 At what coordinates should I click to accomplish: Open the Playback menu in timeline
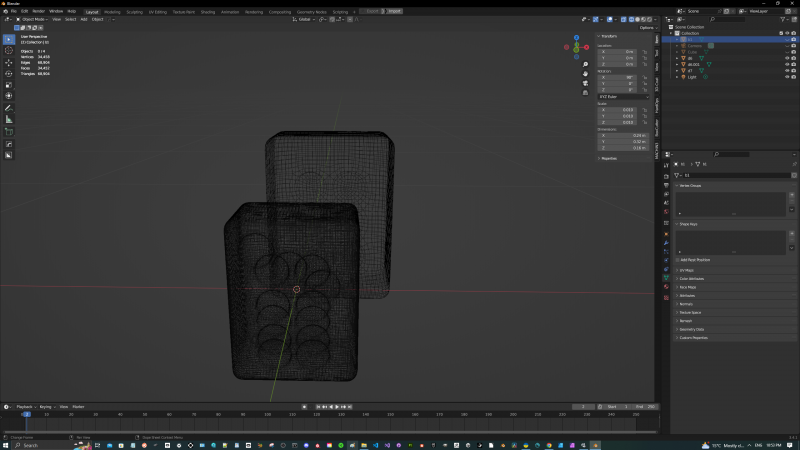[26, 407]
